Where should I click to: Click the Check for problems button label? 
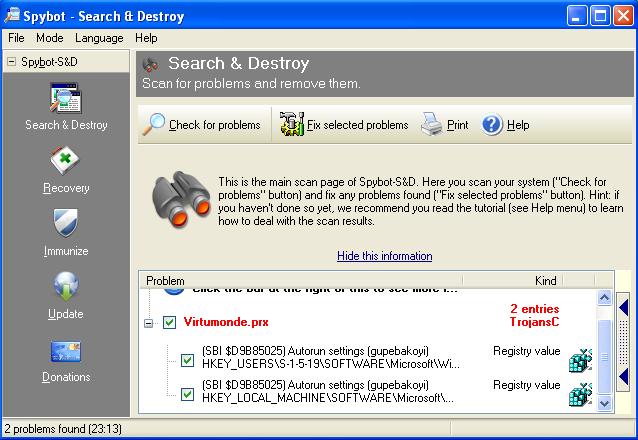coord(215,125)
